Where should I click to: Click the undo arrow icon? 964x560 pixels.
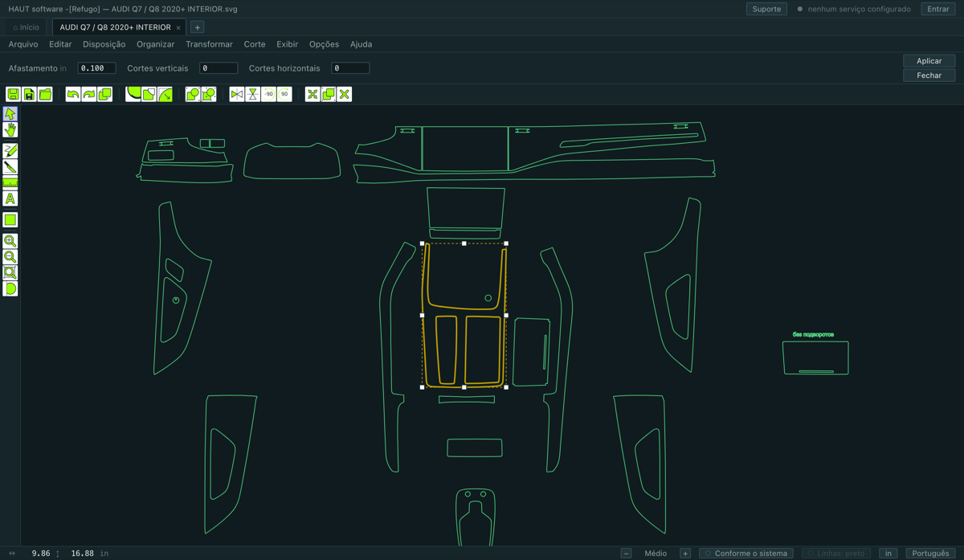(73, 95)
